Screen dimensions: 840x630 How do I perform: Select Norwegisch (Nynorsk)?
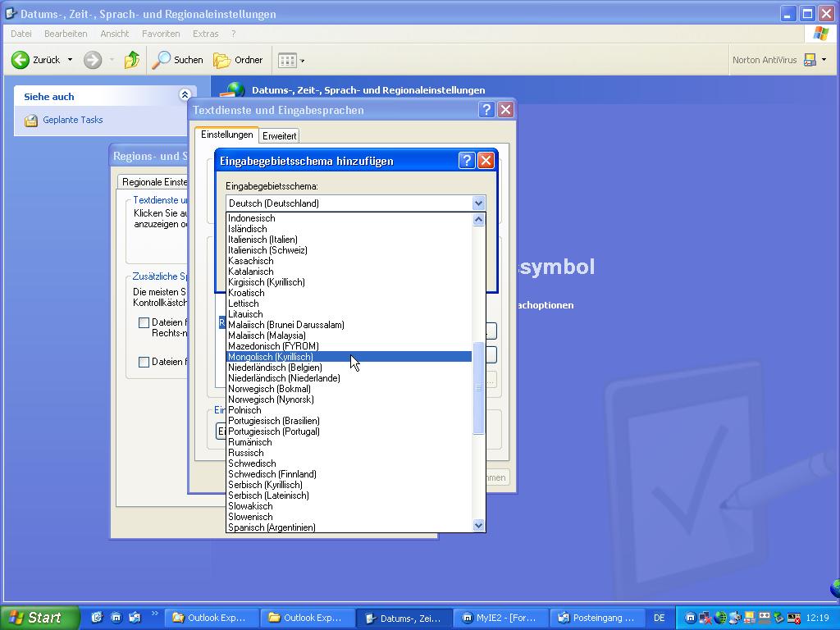349,399
